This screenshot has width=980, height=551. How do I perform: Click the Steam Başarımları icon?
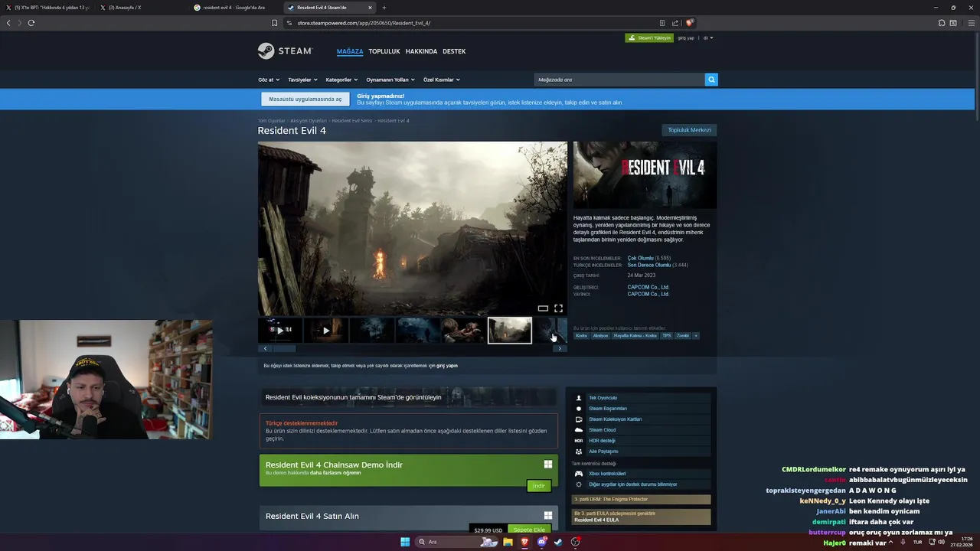click(579, 409)
